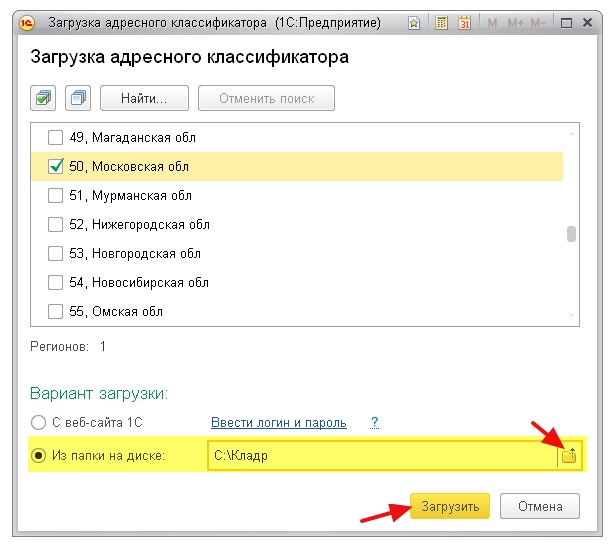Open the calculator icon in title bar
Viewport: 610px width, 548px height.
pos(441,23)
